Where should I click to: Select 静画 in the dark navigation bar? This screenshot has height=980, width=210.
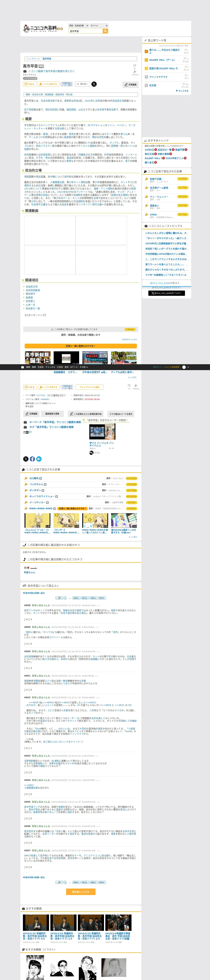(34, 367)
